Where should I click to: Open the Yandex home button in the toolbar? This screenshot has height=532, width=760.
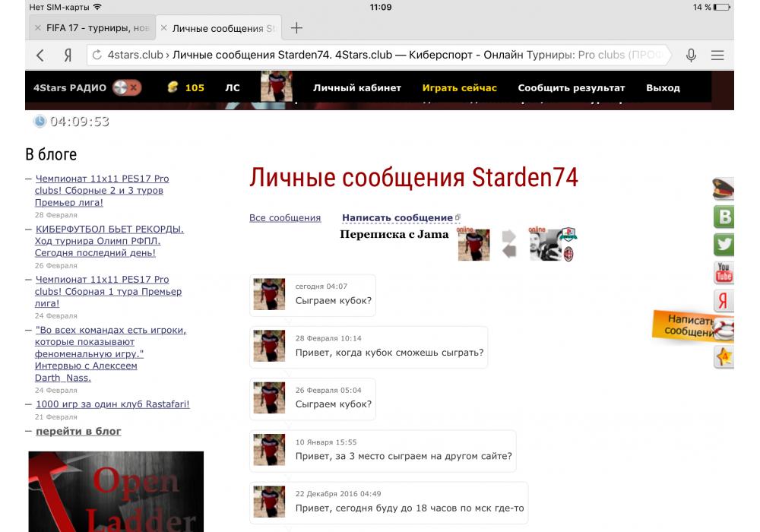pyautogui.click(x=68, y=55)
